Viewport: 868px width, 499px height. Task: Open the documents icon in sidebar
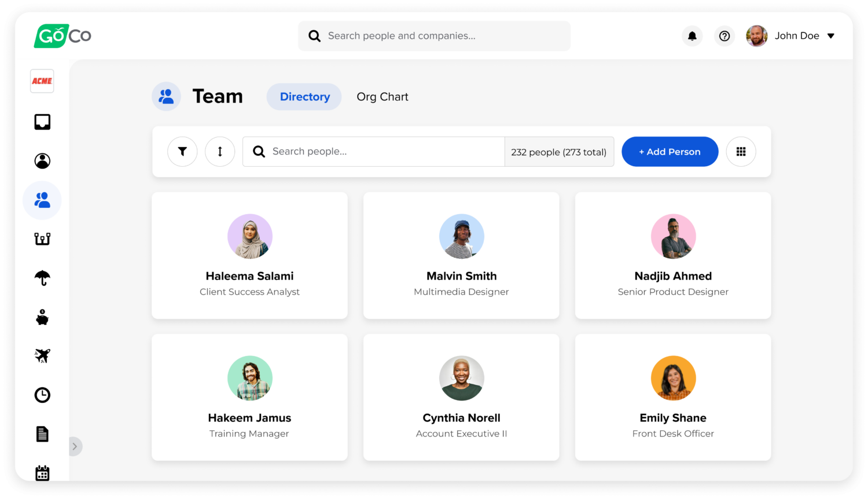(42, 434)
